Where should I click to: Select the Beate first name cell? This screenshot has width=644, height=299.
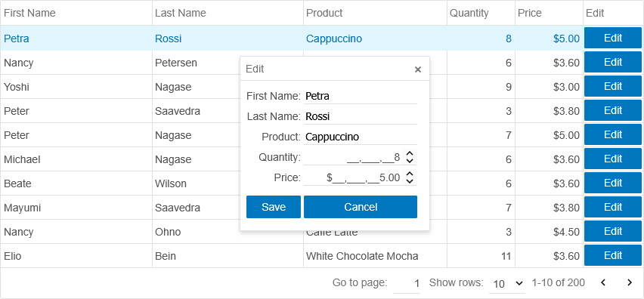click(76, 183)
